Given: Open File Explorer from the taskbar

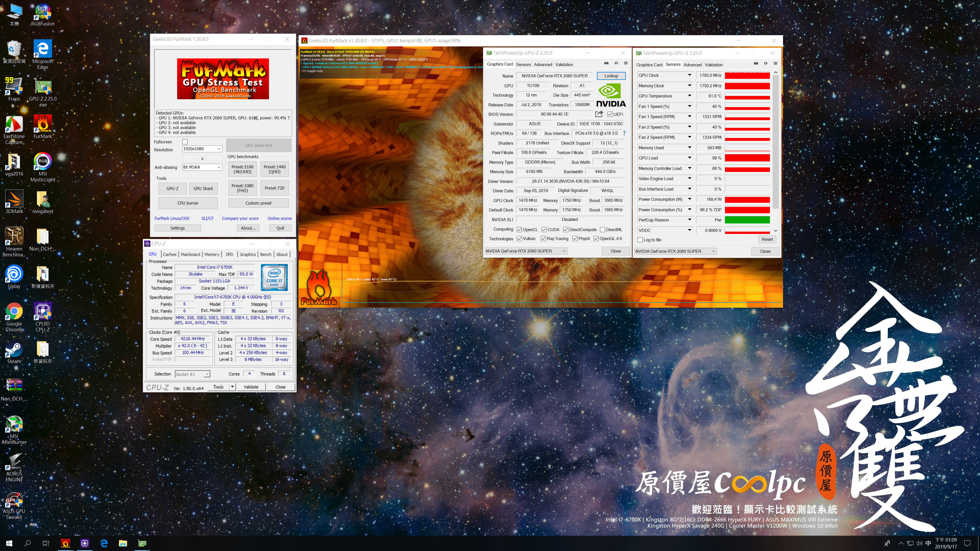Looking at the screenshot, I should pos(122,543).
